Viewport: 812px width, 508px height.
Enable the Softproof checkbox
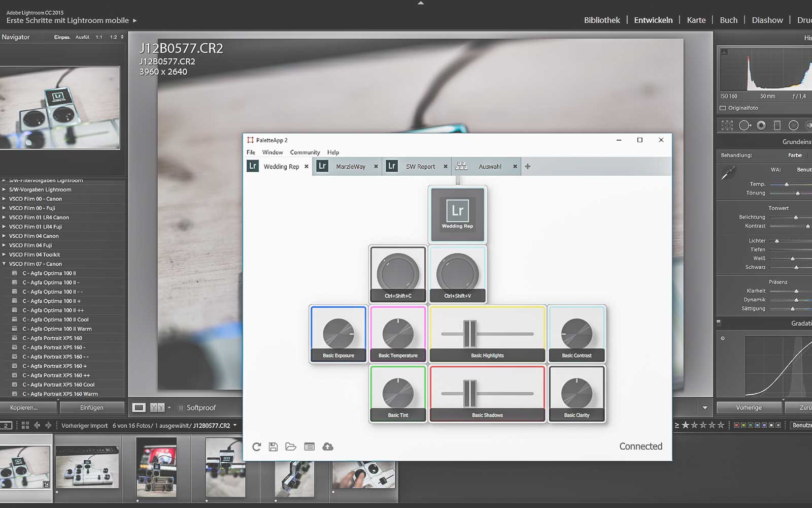pyautogui.click(x=181, y=407)
